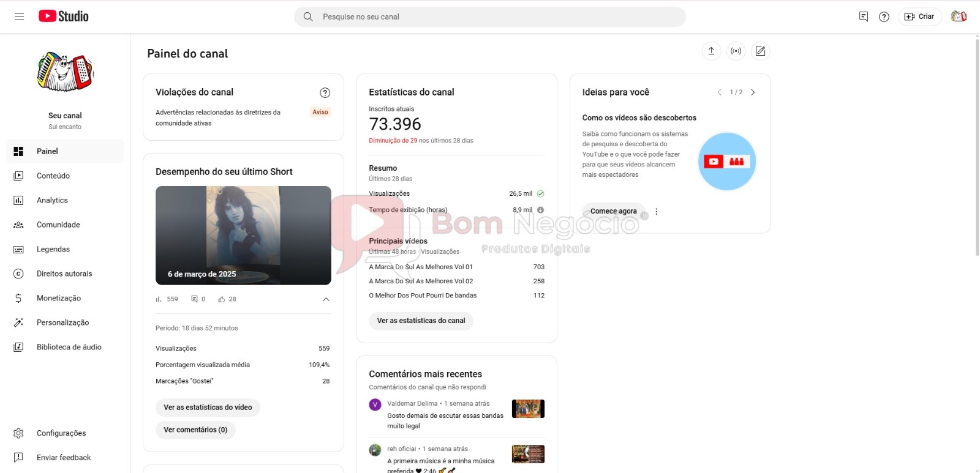
Task: Click the green check next to Visualizações
Action: click(541, 193)
